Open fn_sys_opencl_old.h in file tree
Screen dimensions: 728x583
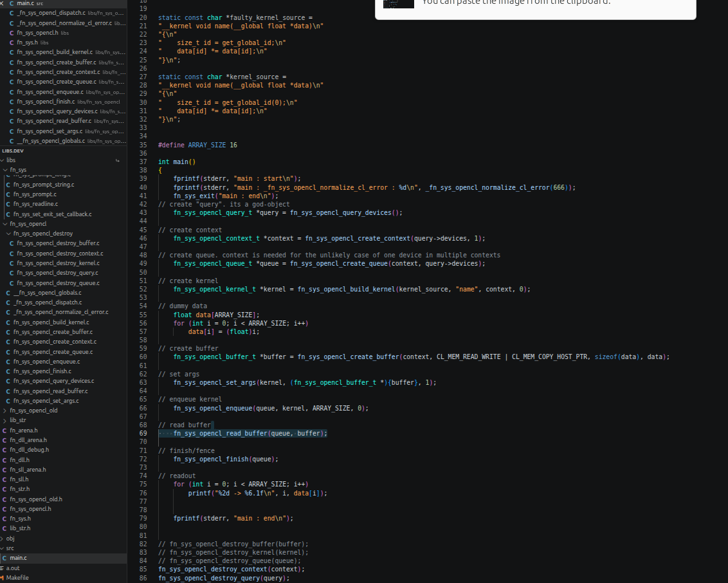coord(63,499)
